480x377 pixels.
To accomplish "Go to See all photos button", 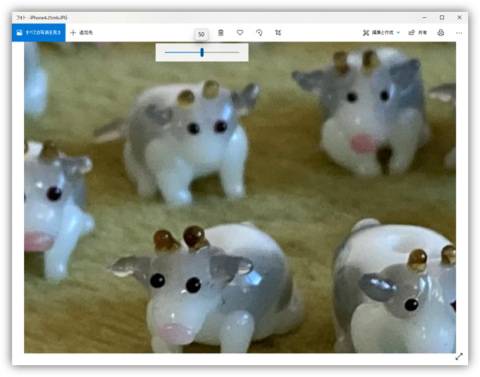I will click(x=39, y=33).
